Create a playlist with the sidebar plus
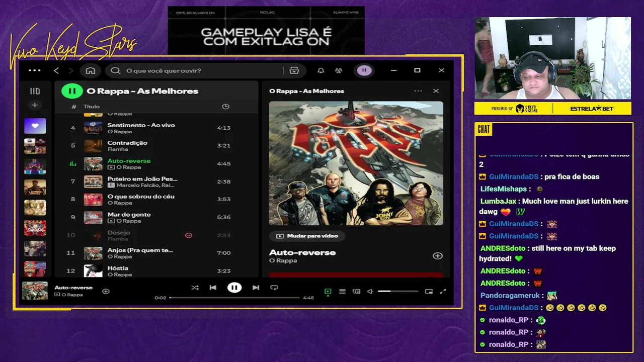The image size is (644, 362). (x=35, y=105)
